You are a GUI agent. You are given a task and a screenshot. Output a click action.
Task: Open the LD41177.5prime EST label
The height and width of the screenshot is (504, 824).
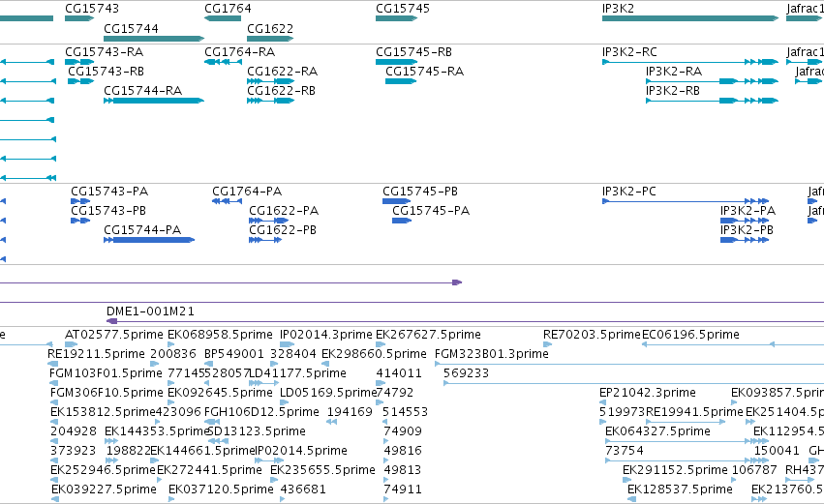(297, 373)
